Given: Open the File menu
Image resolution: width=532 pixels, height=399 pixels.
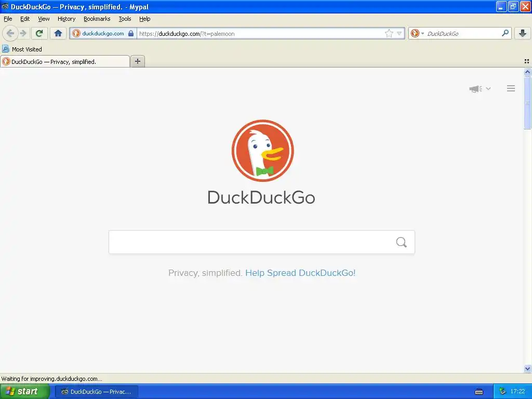Looking at the screenshot, I should 8,19.
